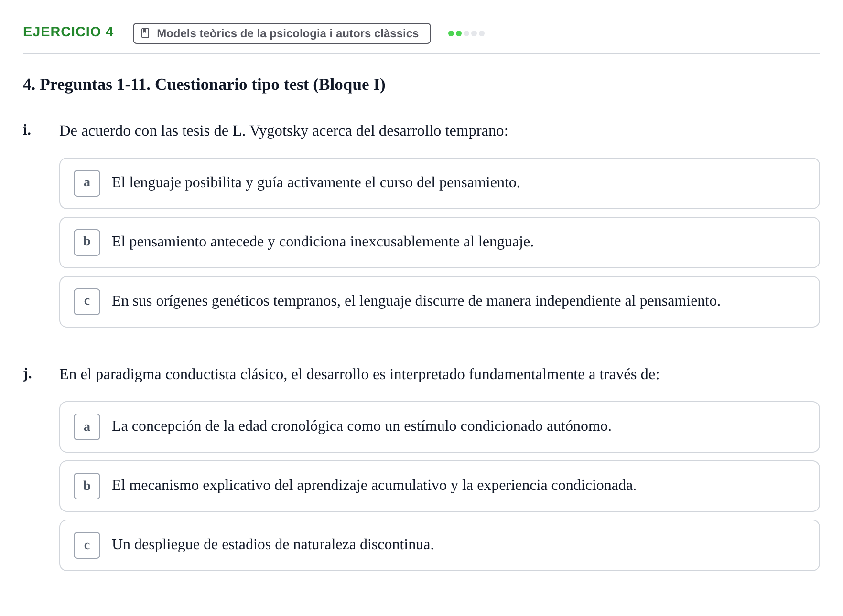Click question i text about L. Vygotsky
The image size is (843, 616).
(284, 131)
